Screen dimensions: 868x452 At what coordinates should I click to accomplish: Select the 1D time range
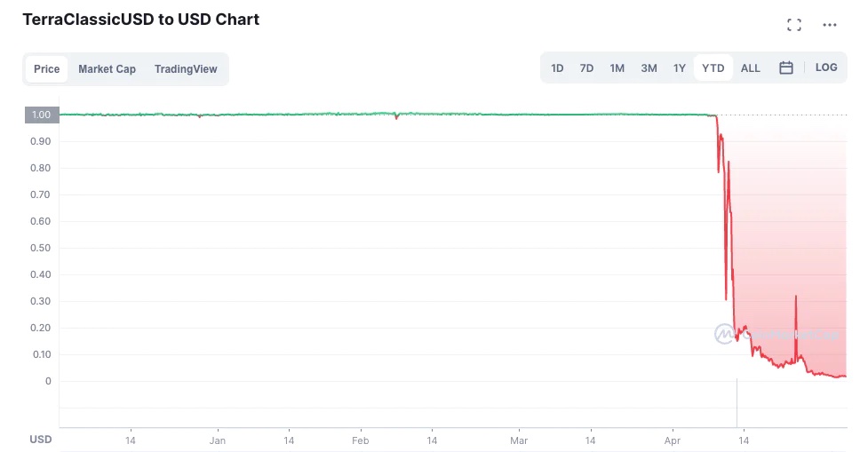[557, 67]
